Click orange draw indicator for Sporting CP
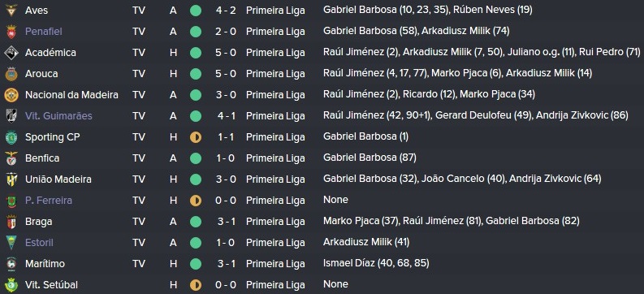Viewport: 644px width, 294px height. [196, 137]
